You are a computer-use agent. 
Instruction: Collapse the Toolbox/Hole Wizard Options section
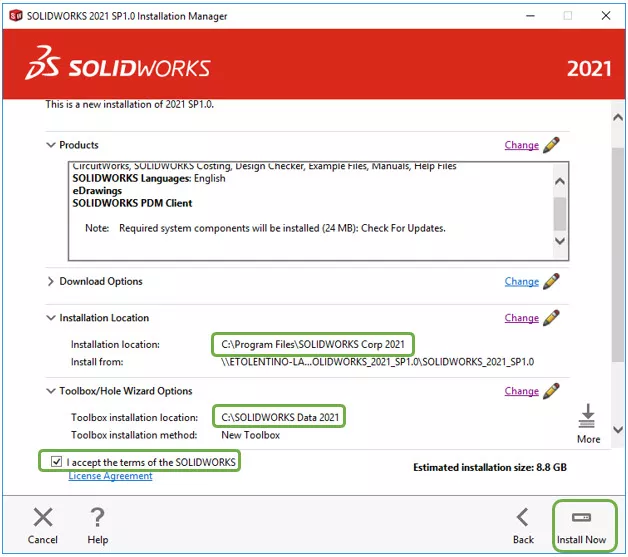coord(51,390)
